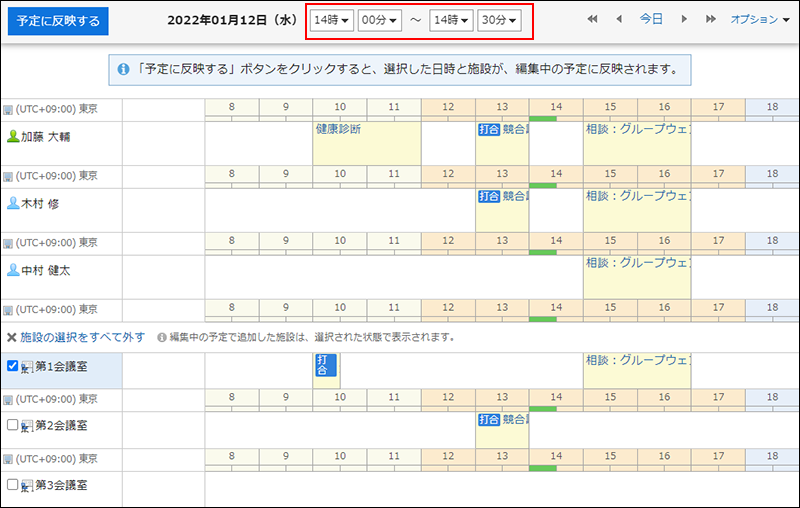Open the end hour 14時 dropdown
800x508 pixels.
click(x=449, y=21)
